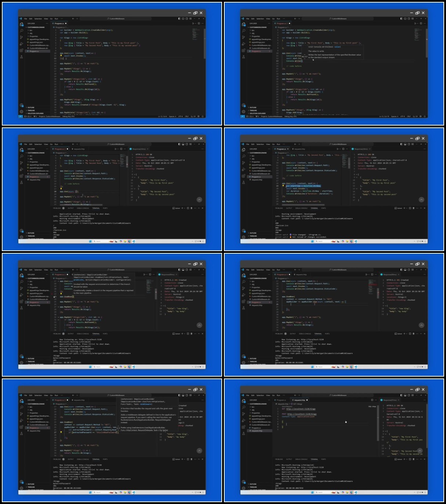This screenshot has height=504, width=446.
Task: Open Extensions view in the top-left screenshot
Action: [x=21, y=50]
